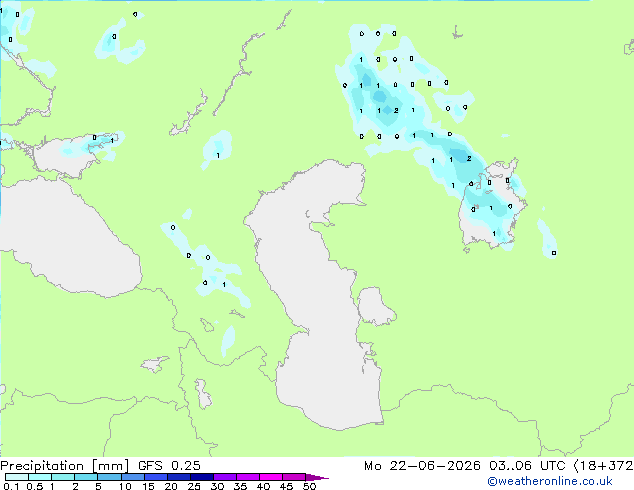Pick the legend swatch between 5 and 10
The width and height of the screenshot is (634, 490).
click(110, 477)
